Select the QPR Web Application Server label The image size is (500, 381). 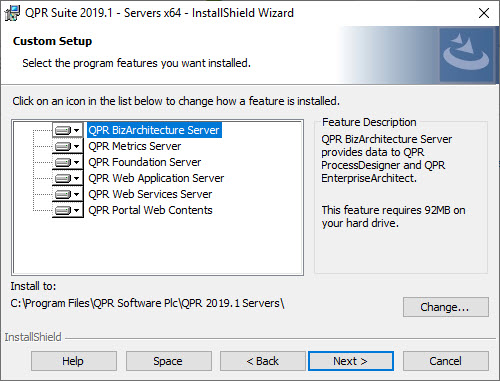click(156, 178)
